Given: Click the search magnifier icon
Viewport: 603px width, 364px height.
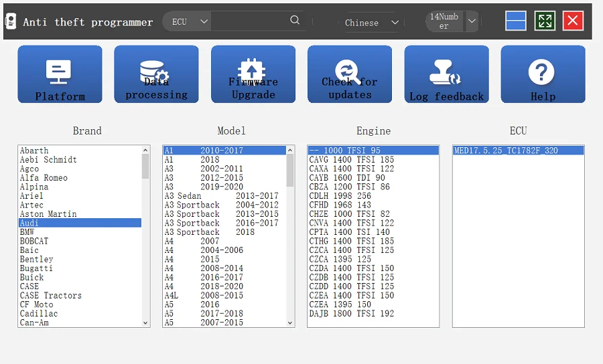Looking at the screenshot, I should [295, 21].
